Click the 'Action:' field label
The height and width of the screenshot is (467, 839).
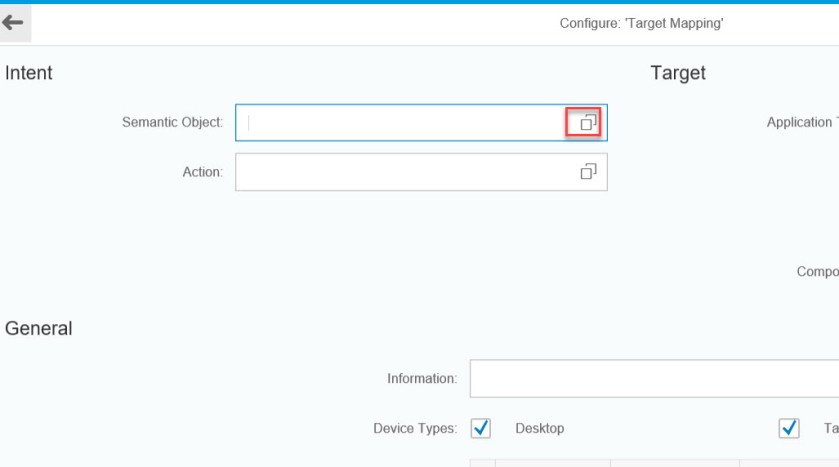(202, 172)
